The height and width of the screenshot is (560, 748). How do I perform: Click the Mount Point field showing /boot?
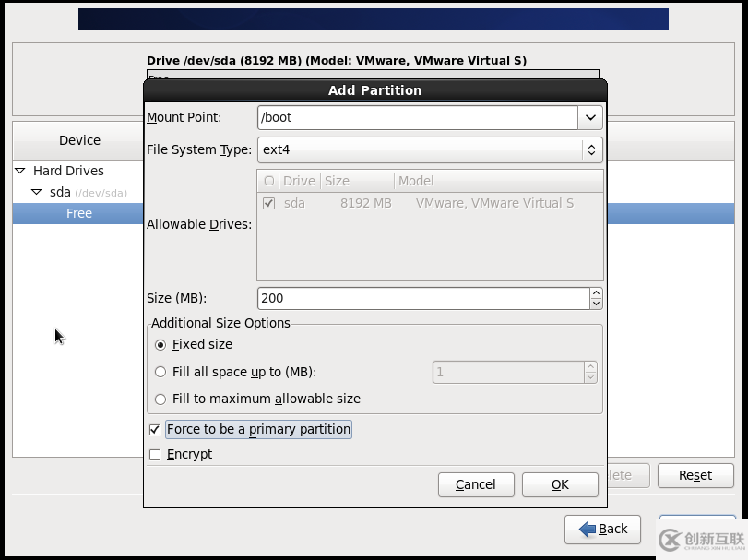418,118
